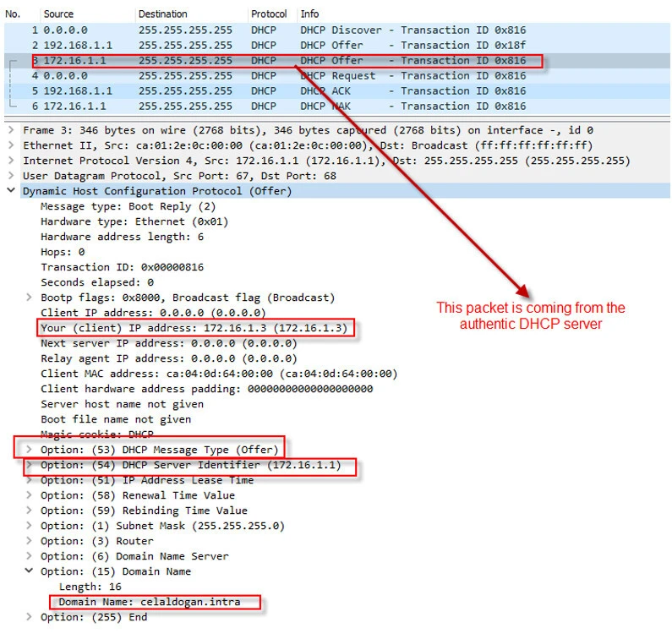Expand Internet Protocol Version 4 section
The height and width of the screenshot is (639, 672).
[10, 161]
